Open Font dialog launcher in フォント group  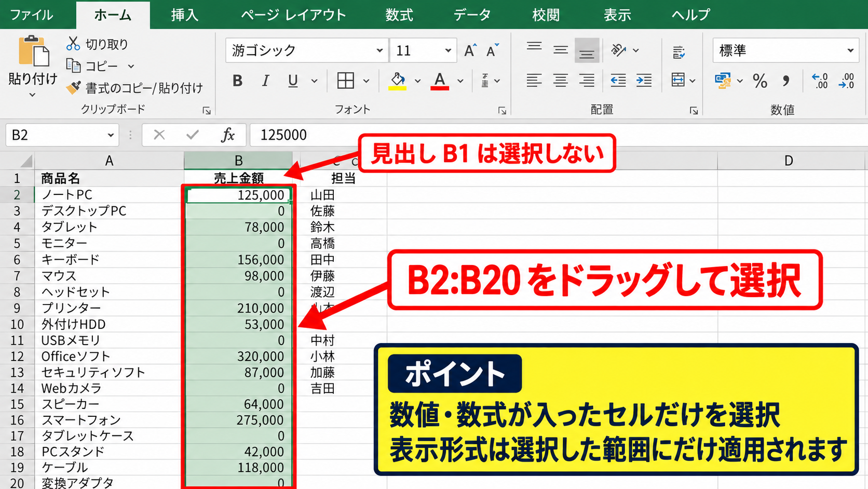pos(502,110)
